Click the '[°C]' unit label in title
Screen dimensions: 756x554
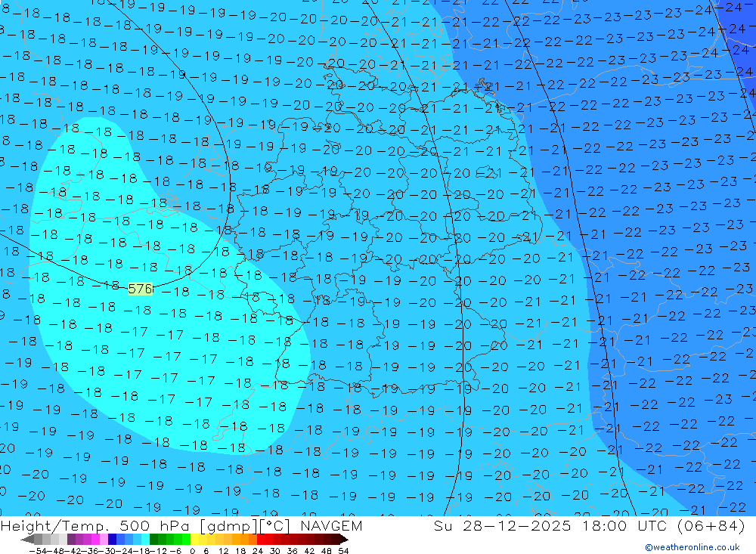pyautogui.click(x=274, y=526)
